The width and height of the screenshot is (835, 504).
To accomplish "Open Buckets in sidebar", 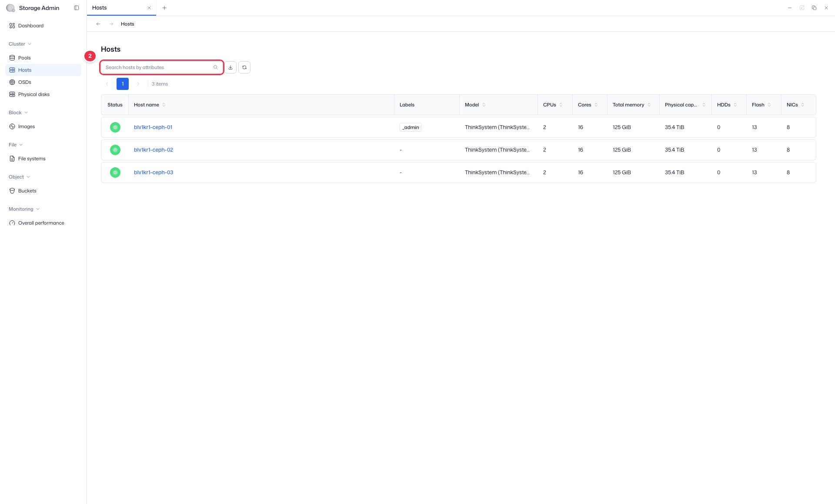I will point(43,191).
